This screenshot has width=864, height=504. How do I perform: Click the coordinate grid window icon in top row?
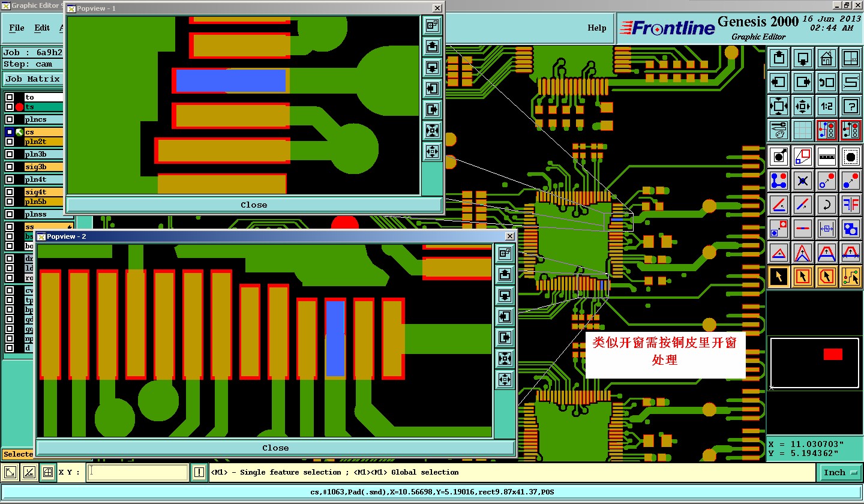coord(850,58)
